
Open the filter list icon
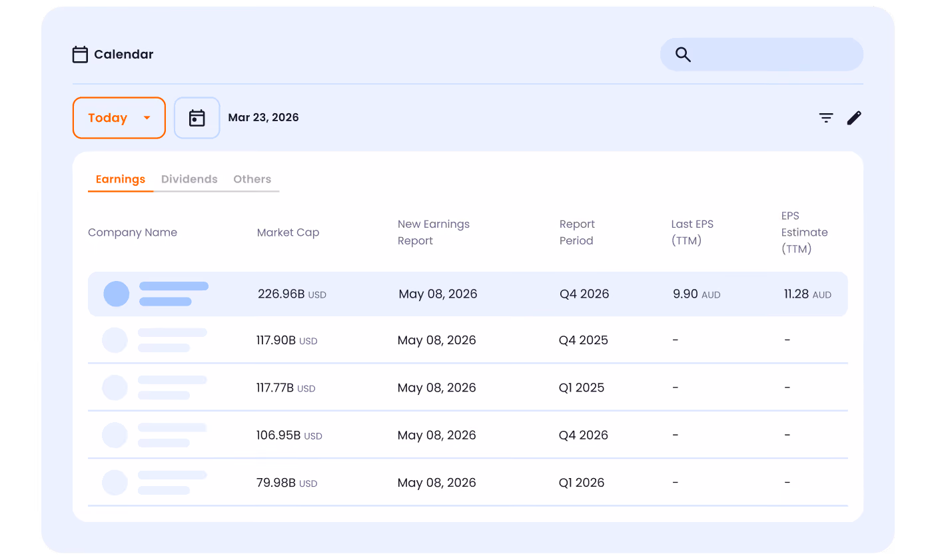point(826,118)
